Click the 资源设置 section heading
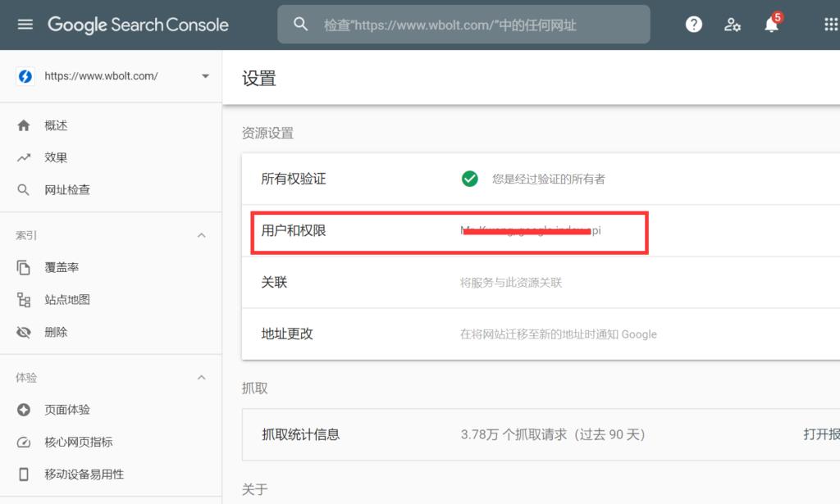The width and height of the screenshot is (840, 504). 268,133
